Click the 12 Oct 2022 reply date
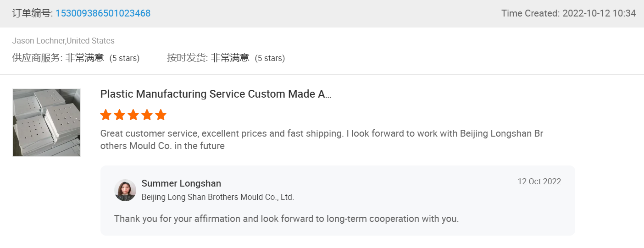644x248 pixels. [539, 182]
